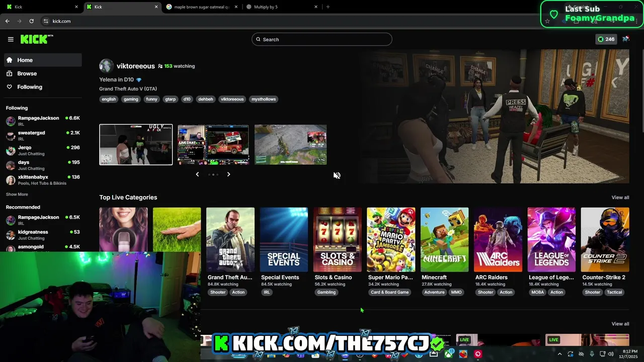Click the Grand Theft Auto V (GTA) category text
Viewport: 644px width, 362px height.
pyautogui.click(x=128, y=89)
